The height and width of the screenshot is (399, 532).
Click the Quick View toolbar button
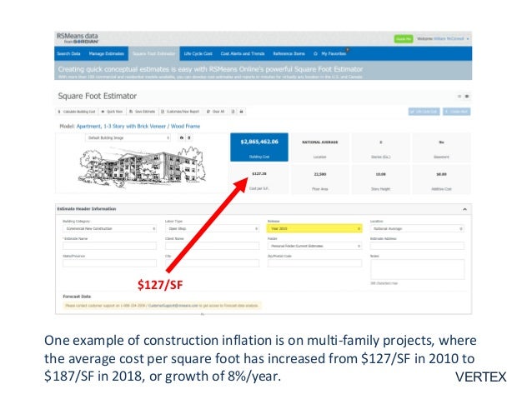tap(112, 112)
